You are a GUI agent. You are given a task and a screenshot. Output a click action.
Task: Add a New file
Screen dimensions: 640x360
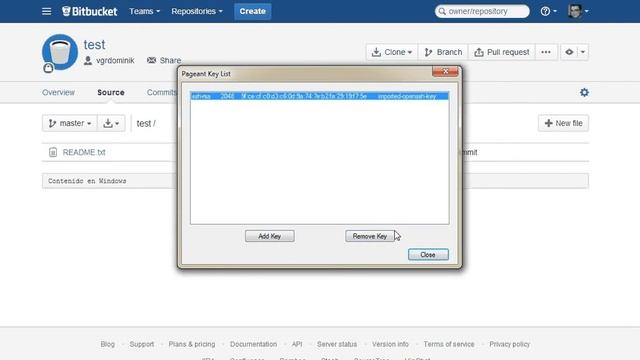(563, 123)
